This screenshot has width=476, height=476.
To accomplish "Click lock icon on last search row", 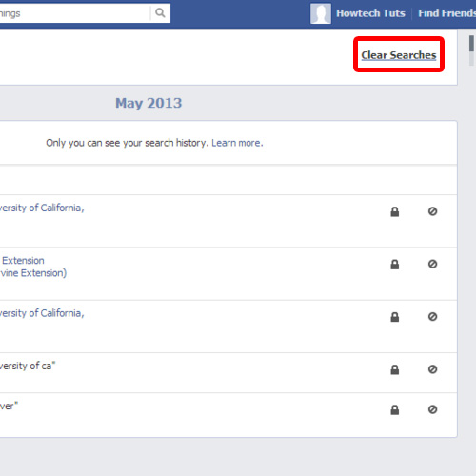I will coord(395,410).
